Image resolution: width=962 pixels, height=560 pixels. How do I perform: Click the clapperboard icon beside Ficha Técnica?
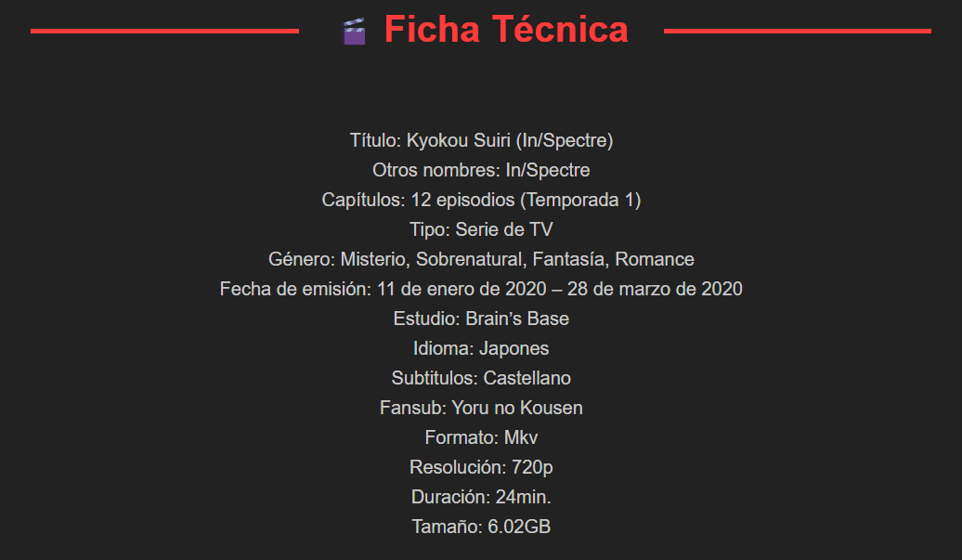(354, 32)
